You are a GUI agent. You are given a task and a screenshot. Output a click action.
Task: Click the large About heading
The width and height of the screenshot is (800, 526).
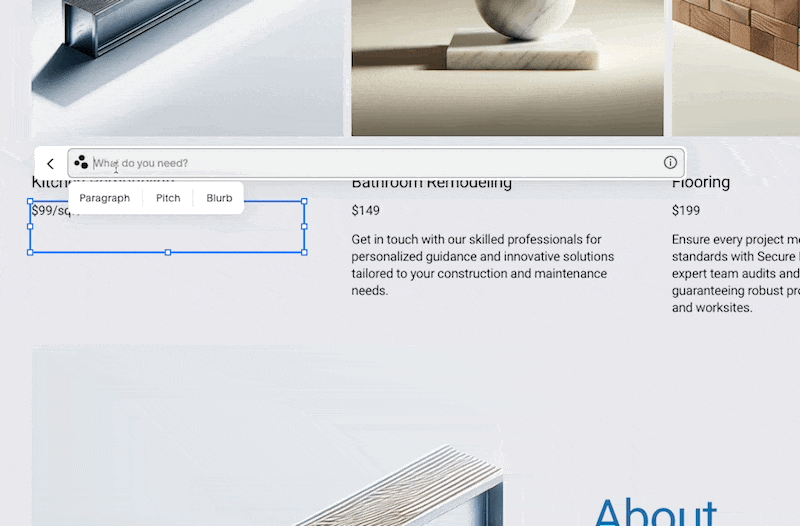pos(655,508)
